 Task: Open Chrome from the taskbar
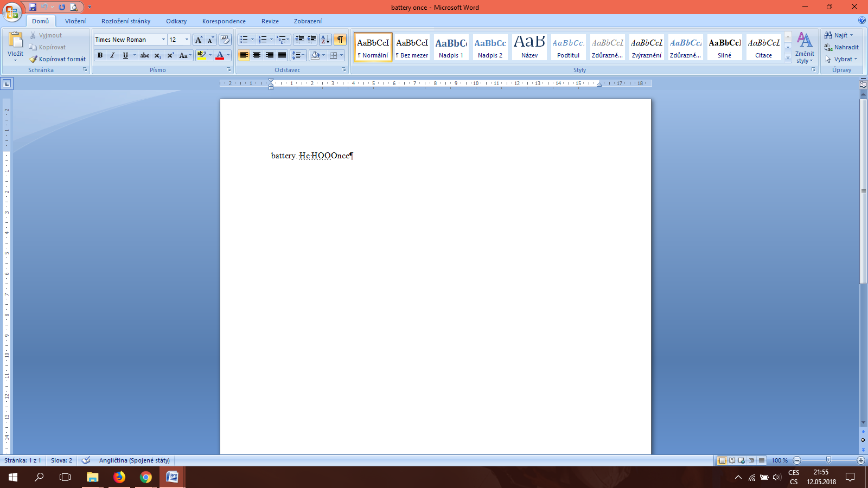[x=146, y=477]
